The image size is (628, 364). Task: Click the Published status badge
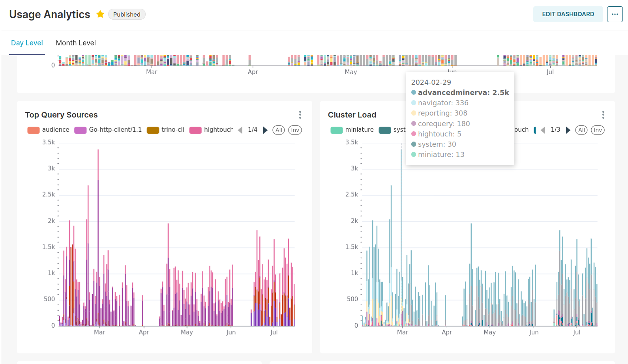[127, 14]
